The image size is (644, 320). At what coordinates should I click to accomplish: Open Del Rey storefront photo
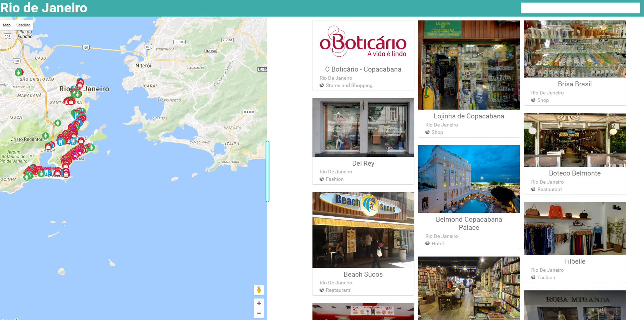(363, 128)
